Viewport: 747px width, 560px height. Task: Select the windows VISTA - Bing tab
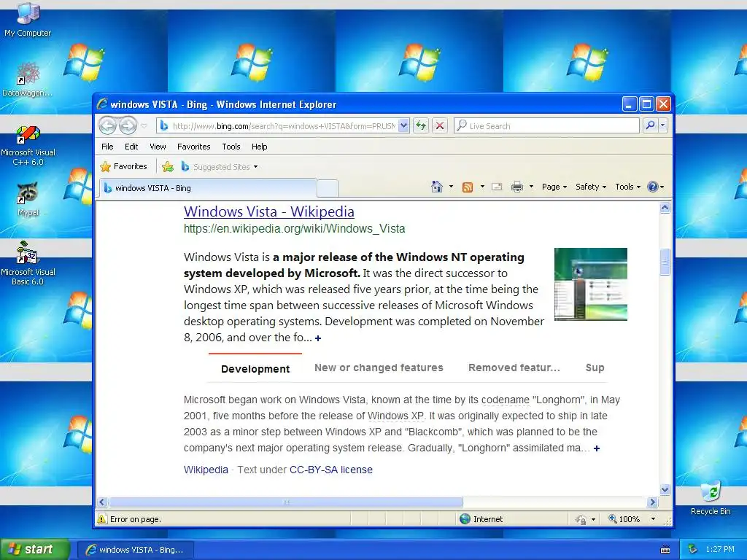tap(208, 188)
